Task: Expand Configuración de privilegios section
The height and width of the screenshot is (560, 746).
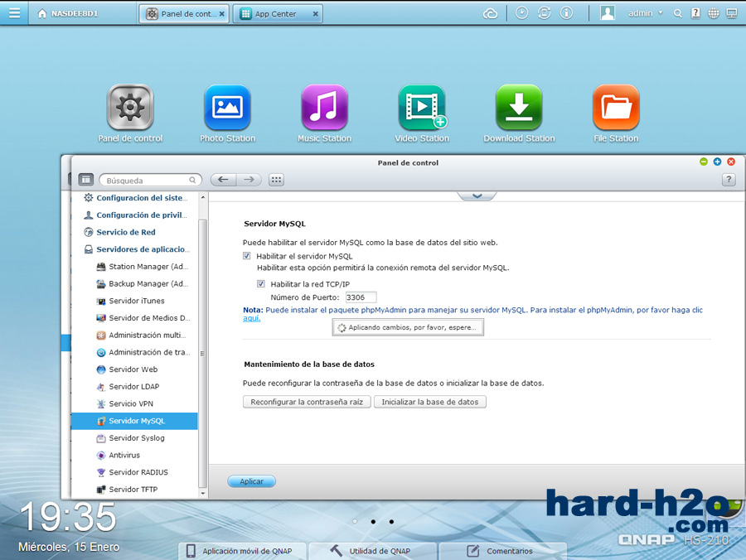Action: [x=136, y=215]
